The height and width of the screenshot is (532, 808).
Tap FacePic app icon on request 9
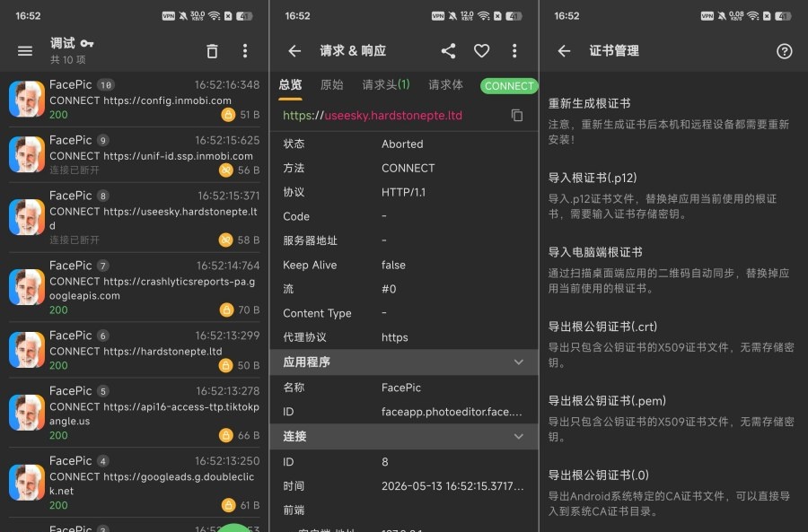27,154
